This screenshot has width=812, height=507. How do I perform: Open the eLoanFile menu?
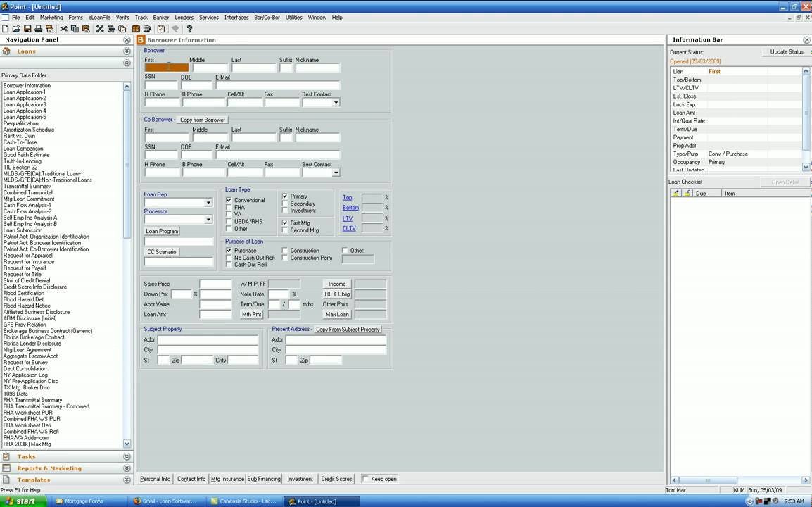tap(99, 18)
